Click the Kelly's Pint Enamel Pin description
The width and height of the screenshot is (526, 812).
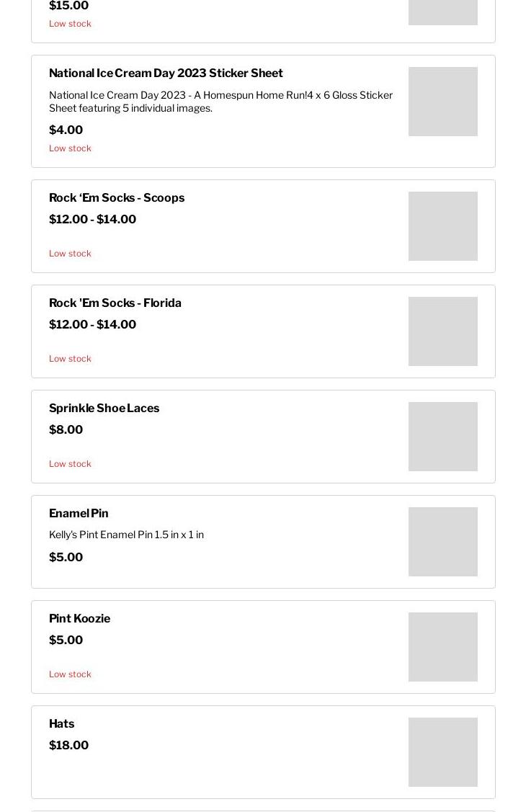[x=126, y=535]
